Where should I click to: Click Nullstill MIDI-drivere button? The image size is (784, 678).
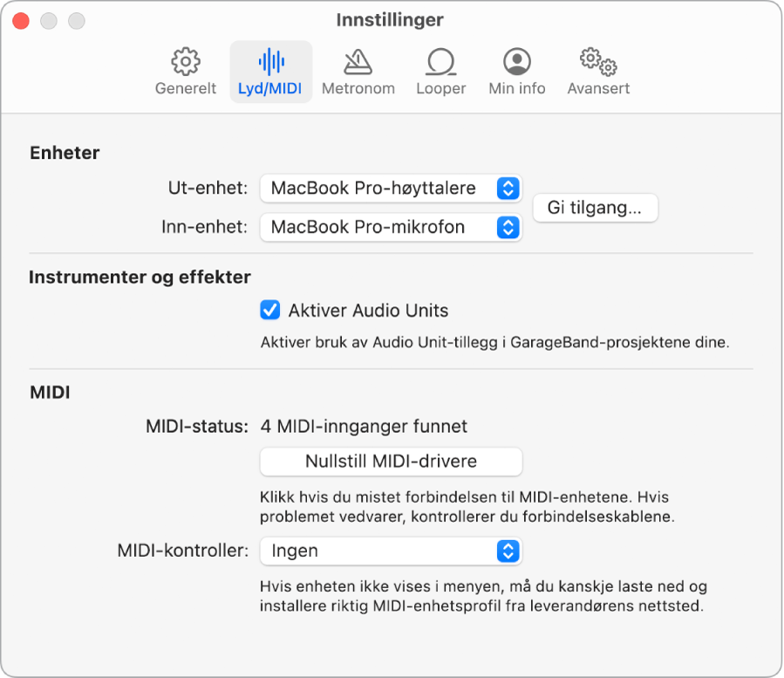pyautogui.click(x=391, y=461)
